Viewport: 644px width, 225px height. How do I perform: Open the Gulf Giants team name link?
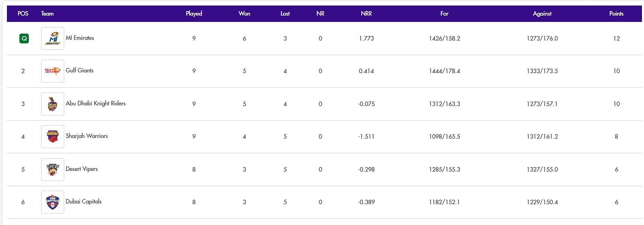coord(79,70)
